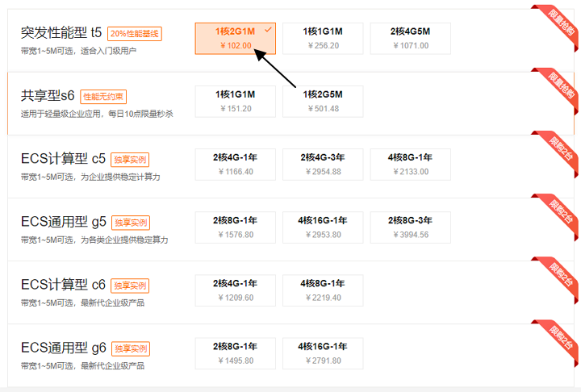Click the 限购2台 ribbon on c6 row
This screenshot has height=392, width=581.
click(558, 277)
